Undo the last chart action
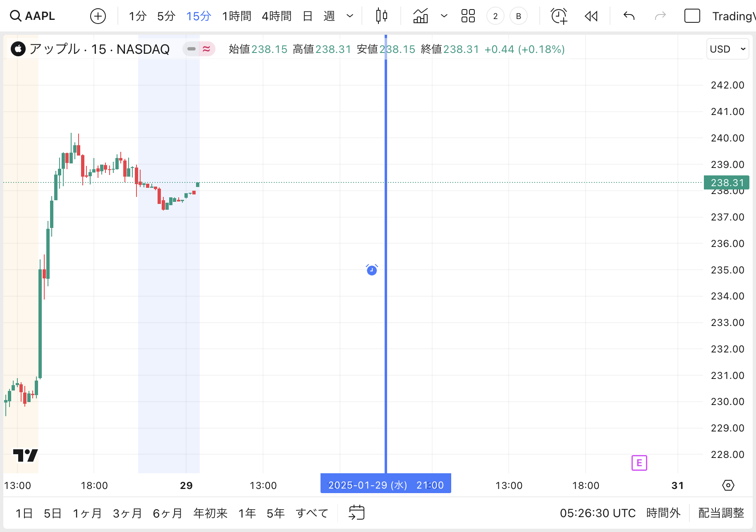 click(629, 16)
